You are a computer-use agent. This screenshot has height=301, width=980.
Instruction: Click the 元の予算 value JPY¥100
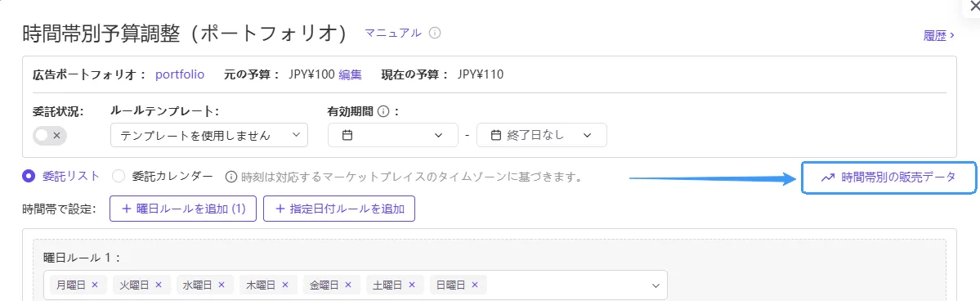coord(312,74)
